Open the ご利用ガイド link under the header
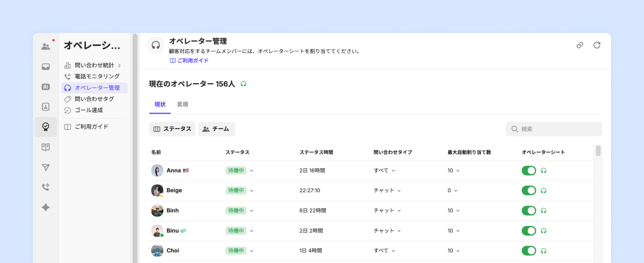Screen dimensions: 644x263 pos(189,61)
